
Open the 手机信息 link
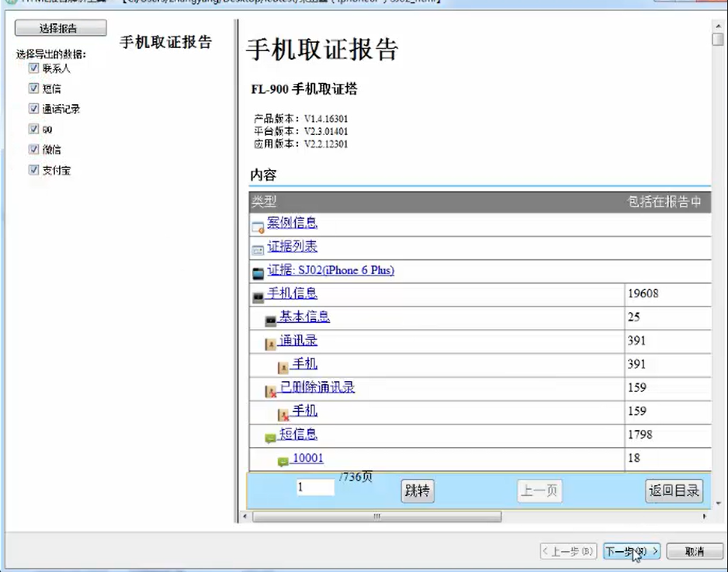pyautogui.click(x=292, y=293)
